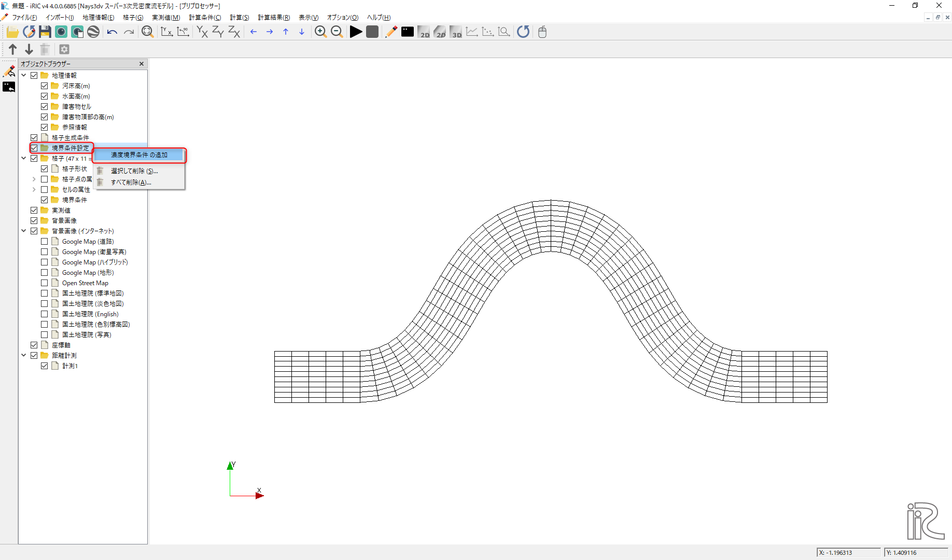Select the ZX plane view icon

tap(234, 32)
